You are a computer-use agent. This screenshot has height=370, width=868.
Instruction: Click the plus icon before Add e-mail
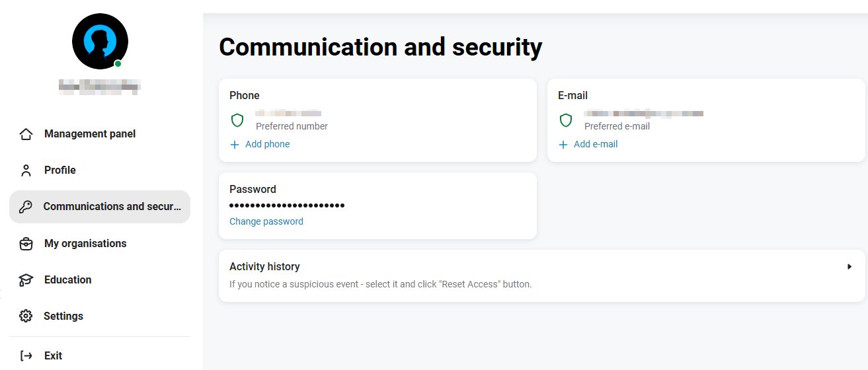563,145
